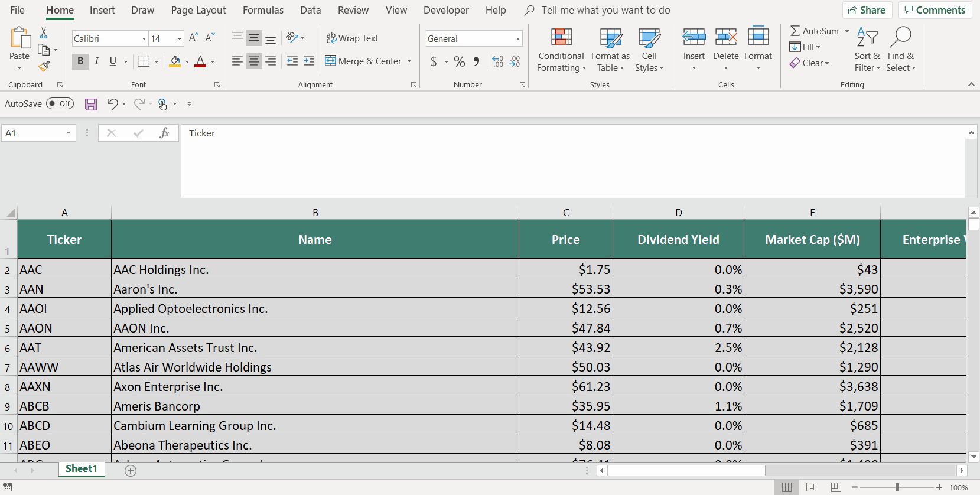Open Conditional Formatting in Styles group

[x=561, y=50]
